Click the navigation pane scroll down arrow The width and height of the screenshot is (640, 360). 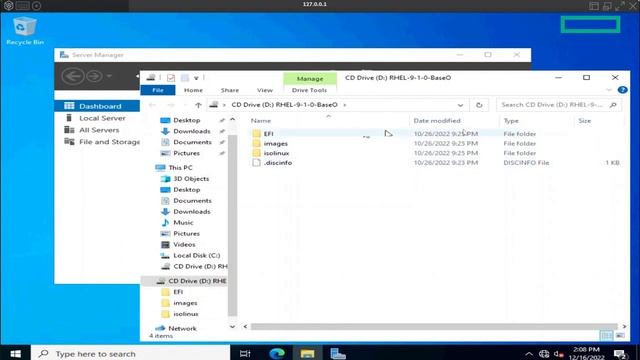coord(232,327)
